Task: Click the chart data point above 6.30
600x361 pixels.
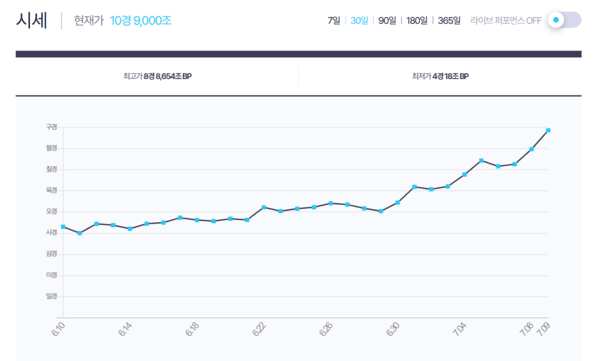Action: 398,203
